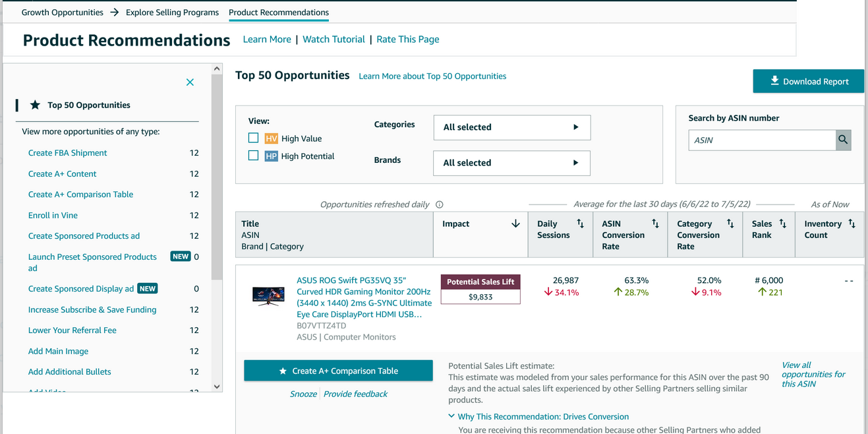Close the opportunities sidebar with X icon
This screenshot has height=434, width=868.
pos(190,82)
